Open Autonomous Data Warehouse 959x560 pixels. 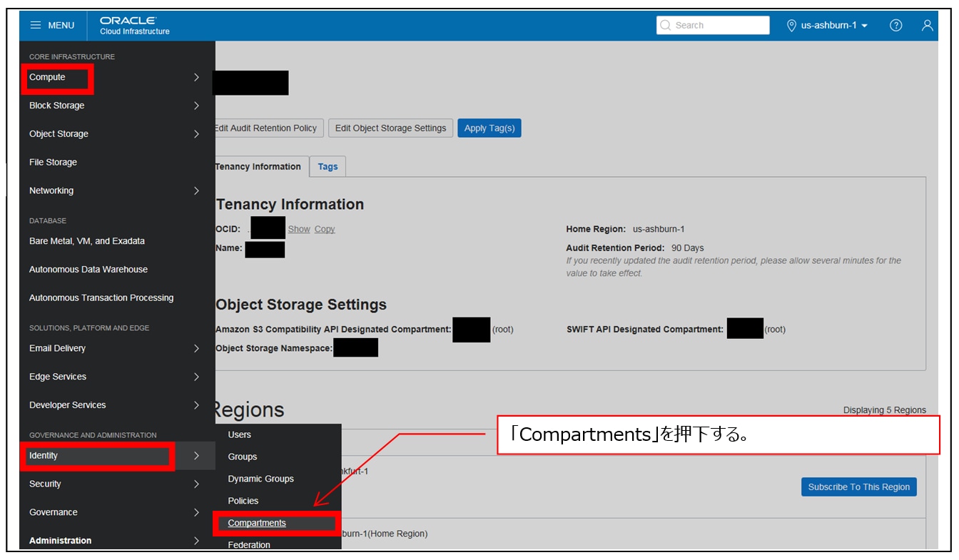pyautogui.click(x=88, y=270)
